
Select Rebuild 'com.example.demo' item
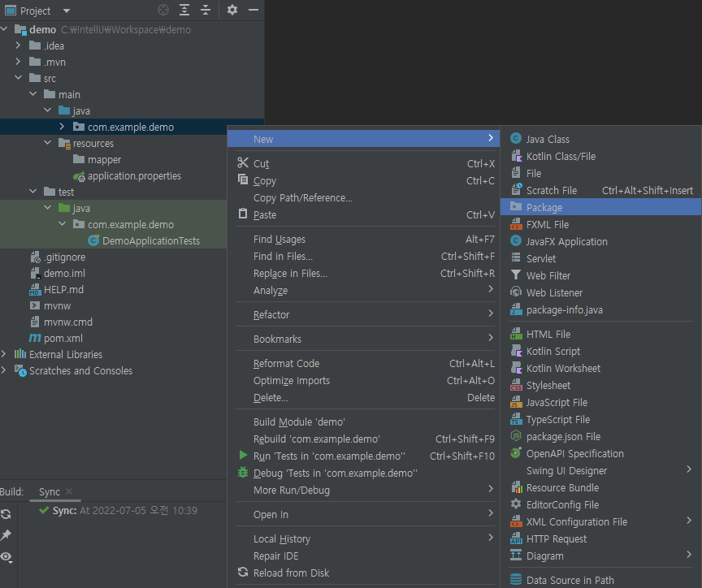[x=317, y=439]
